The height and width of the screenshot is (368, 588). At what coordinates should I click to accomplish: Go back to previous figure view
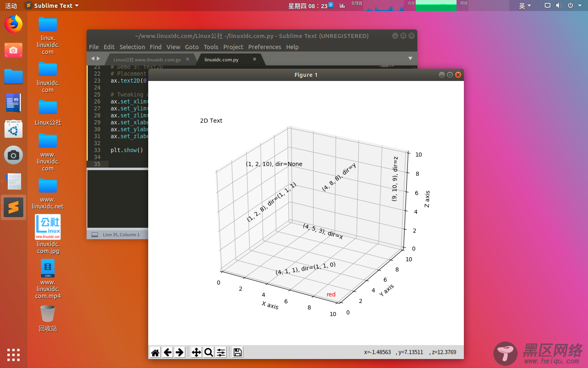168,352
